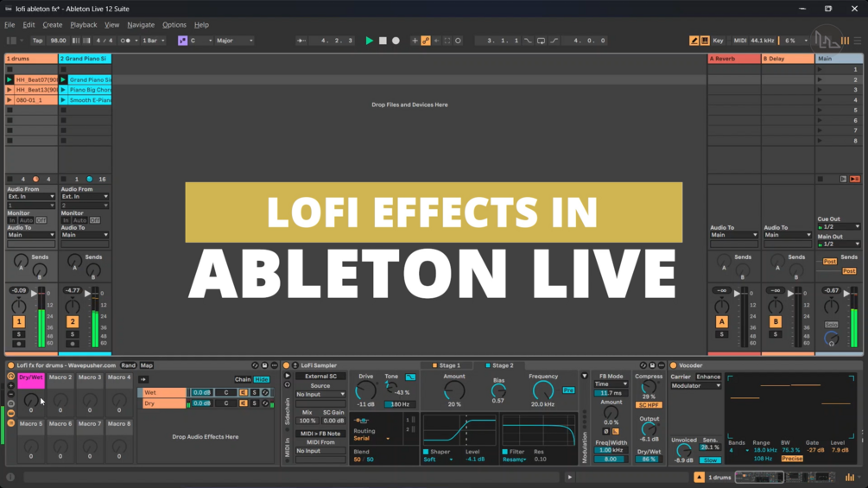Open the Major scale dropdown

click(235, 41)
